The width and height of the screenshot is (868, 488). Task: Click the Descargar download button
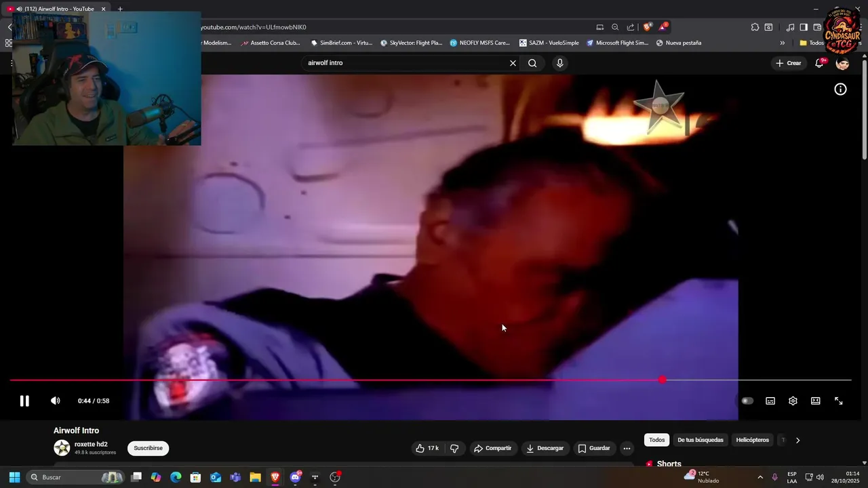click(x=545, y=448)
